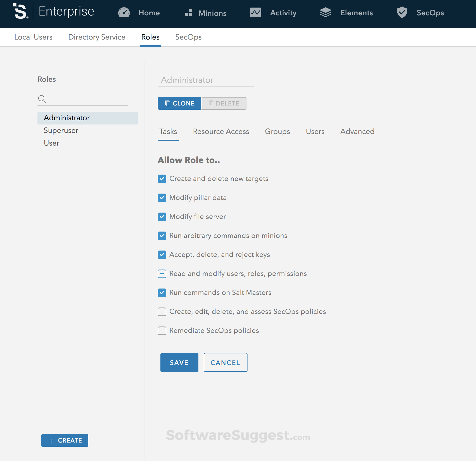Switch to the Advanced tab
Viewport: 476px width, 461px height.
coord(357,131)
